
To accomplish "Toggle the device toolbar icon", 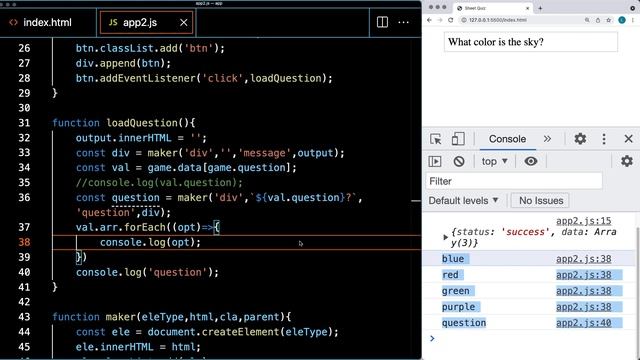I will click(458, 139).
